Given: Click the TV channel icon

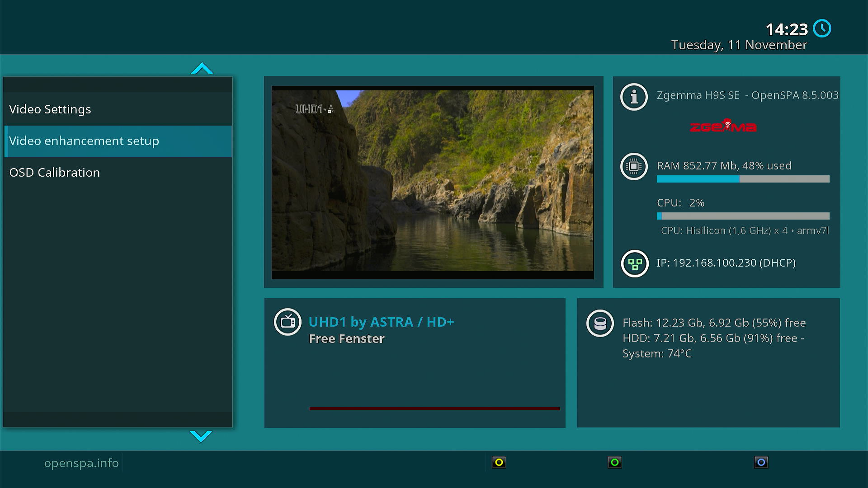Looking at the screenshot, I should coord(288,322).
